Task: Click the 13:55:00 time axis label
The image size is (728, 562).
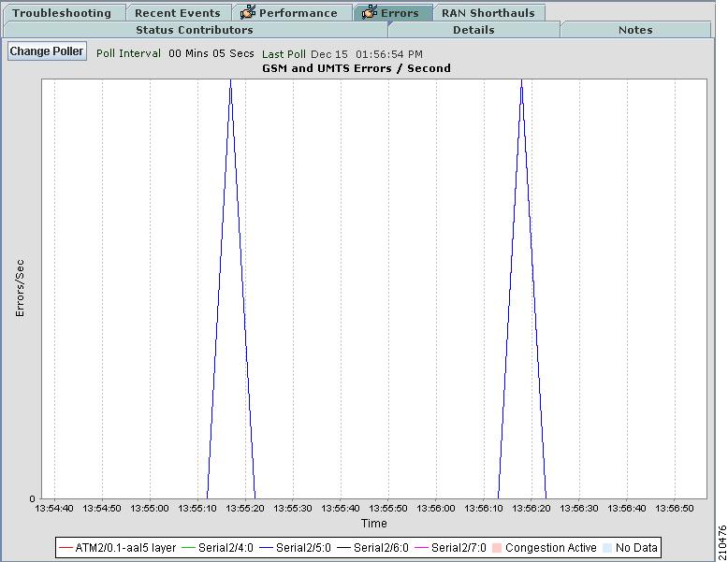Action: coord(150,508)
